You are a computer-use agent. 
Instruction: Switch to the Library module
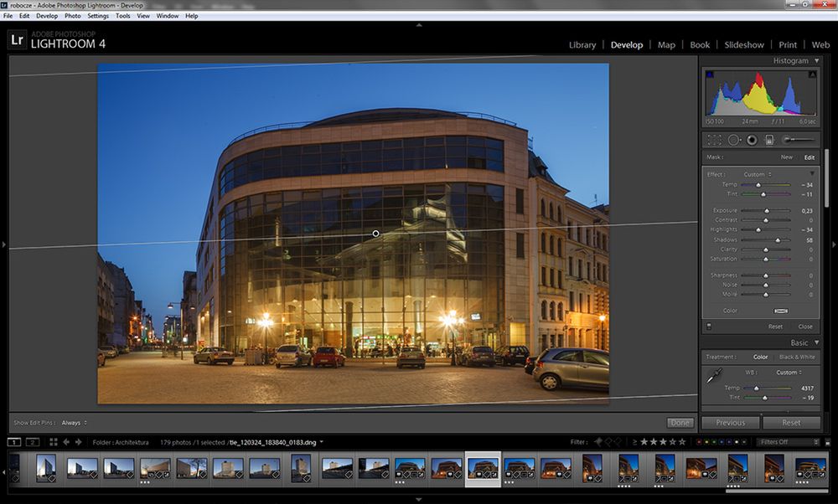pos(582,45)
